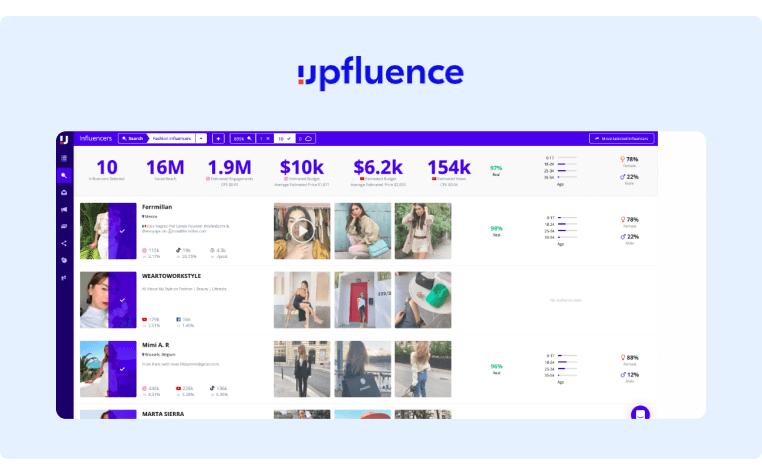Open Mimi A. R's second post thumbnail

[x=363, y=369]
